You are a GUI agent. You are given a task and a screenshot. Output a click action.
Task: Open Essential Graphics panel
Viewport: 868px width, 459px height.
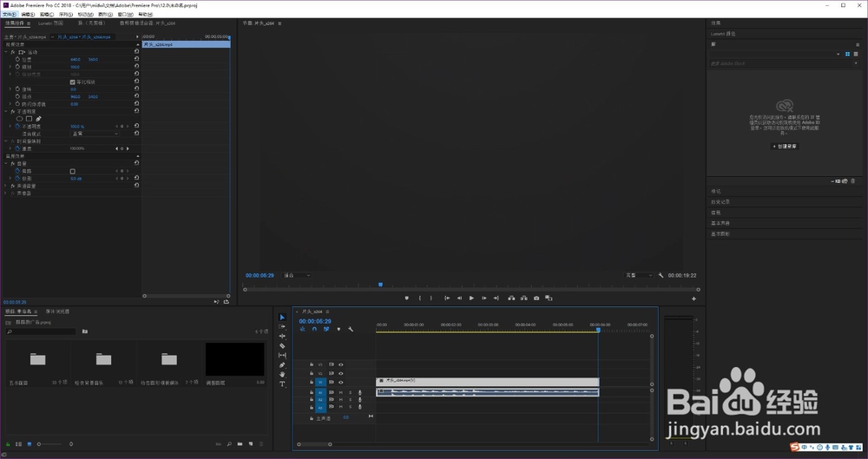tap(720, 233)
